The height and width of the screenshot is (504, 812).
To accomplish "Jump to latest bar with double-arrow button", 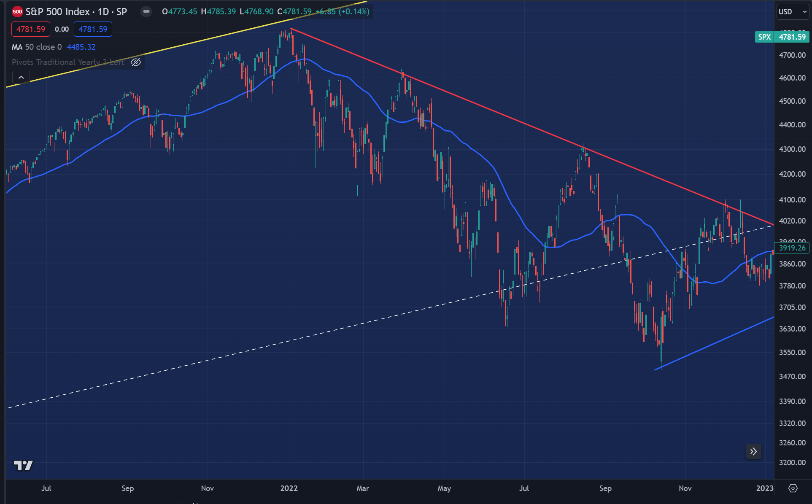I will 753,452.
